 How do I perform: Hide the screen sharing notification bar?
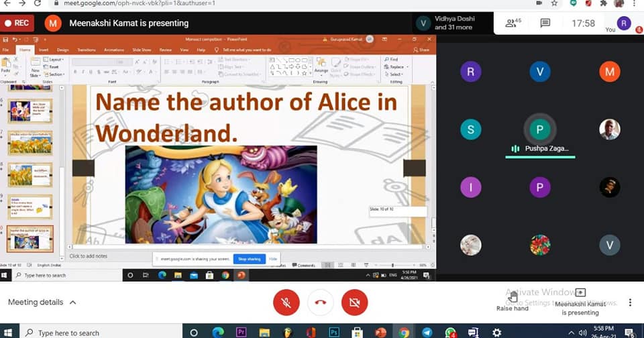point(273,259)
